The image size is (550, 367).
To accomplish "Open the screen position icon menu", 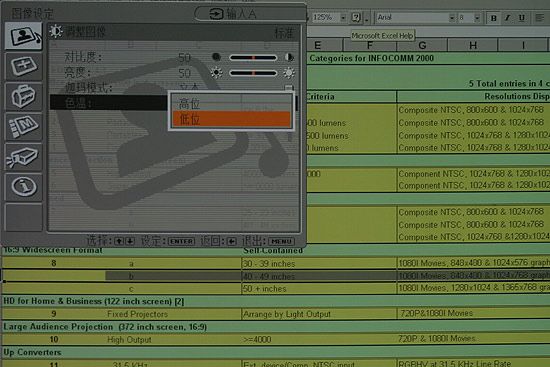I will pyautogui.click(x=24, y=66).
